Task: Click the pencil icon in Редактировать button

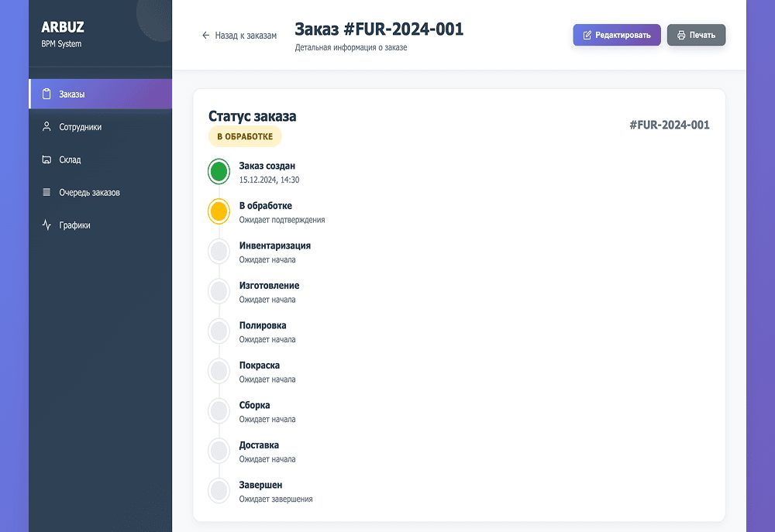Action: tap(587, 36)
